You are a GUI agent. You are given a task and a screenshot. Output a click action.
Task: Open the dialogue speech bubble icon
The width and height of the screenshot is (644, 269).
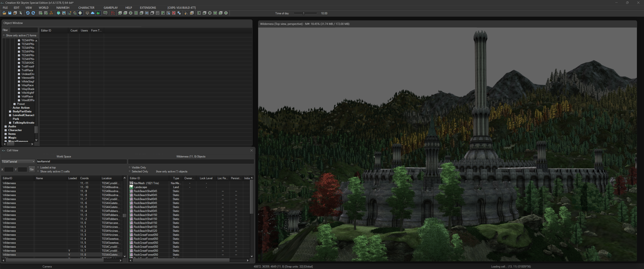105,13
